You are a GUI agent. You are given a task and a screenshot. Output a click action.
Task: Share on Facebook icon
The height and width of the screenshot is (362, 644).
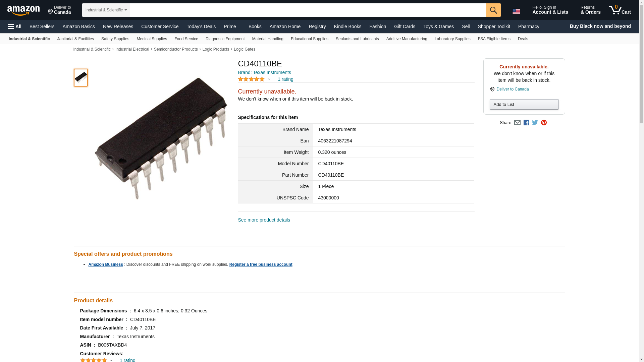[x=526, y=123]
